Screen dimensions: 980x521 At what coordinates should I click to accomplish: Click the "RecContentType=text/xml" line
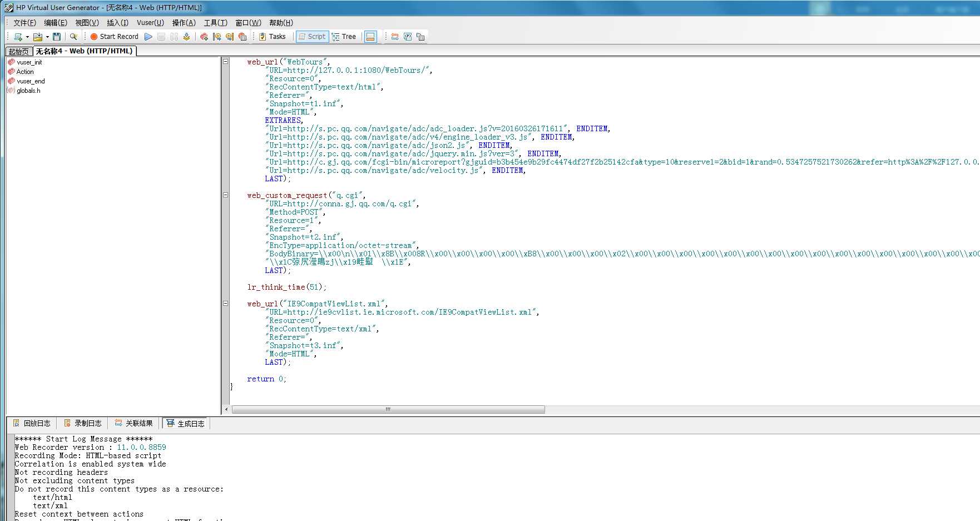coord(322,329)
